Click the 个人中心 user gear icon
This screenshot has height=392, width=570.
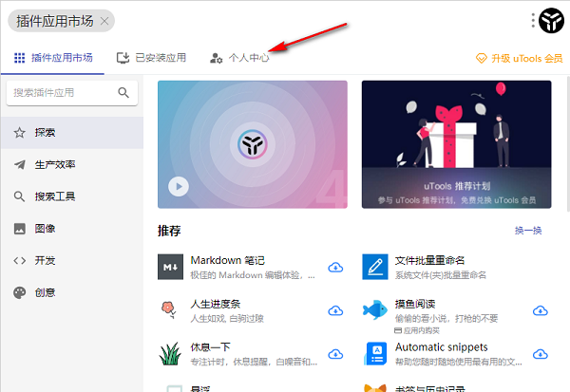click(x=217, y=58)
